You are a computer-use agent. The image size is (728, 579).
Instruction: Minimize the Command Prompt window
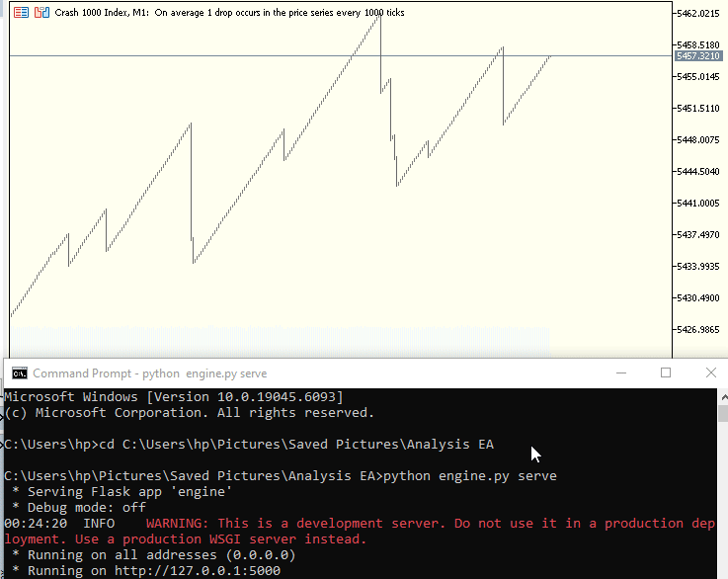621,372
